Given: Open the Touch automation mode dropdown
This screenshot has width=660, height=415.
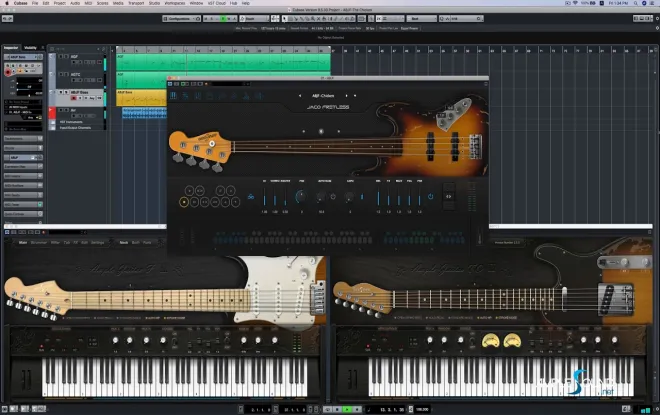Looking at the screenshot, I should [x=254, y=19].
